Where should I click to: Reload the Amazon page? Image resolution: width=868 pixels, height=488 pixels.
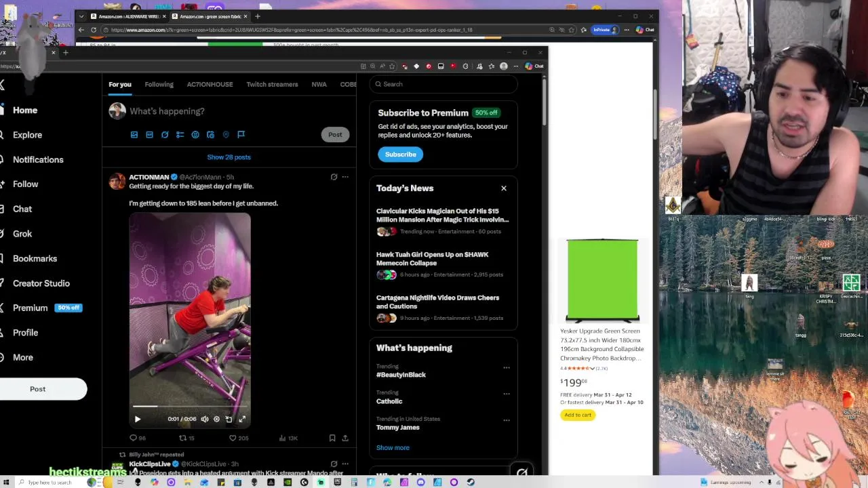(94, 30)
